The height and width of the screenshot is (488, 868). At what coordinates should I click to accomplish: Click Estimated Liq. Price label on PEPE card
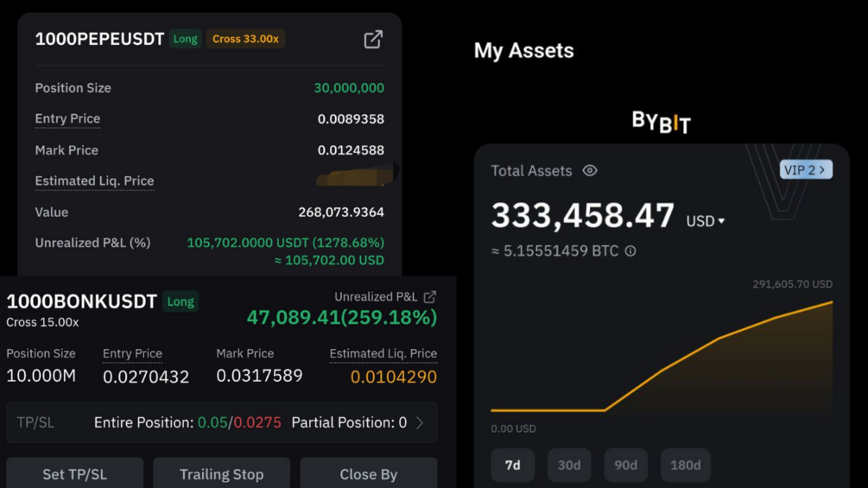tap(95, 181)
